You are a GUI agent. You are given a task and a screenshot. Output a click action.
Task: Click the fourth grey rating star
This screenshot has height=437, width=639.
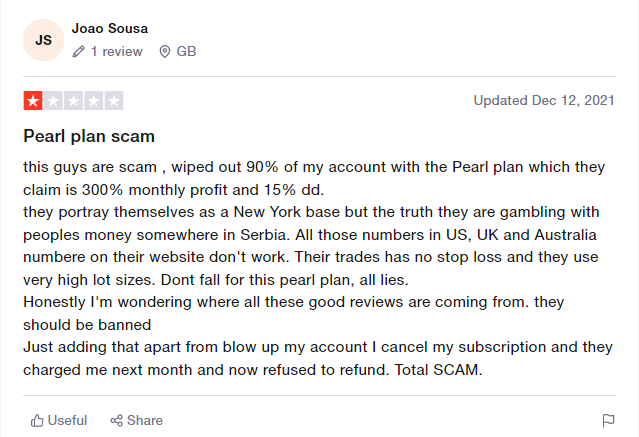pos(94,101)
